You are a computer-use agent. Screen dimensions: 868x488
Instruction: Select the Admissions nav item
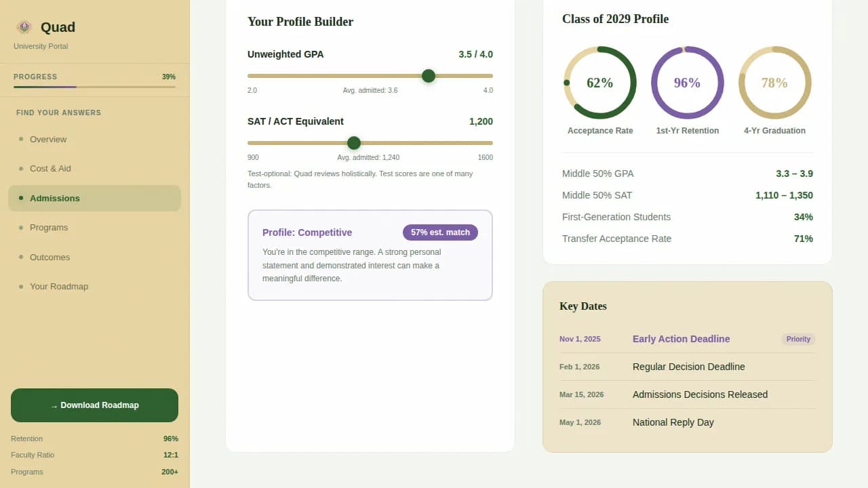[55, 199]
